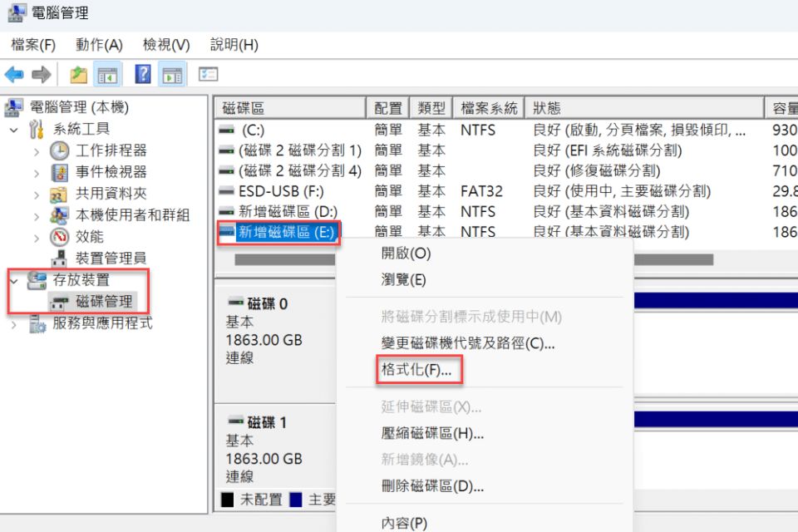Click the Up one level folder icon

[x=78, y=75]
